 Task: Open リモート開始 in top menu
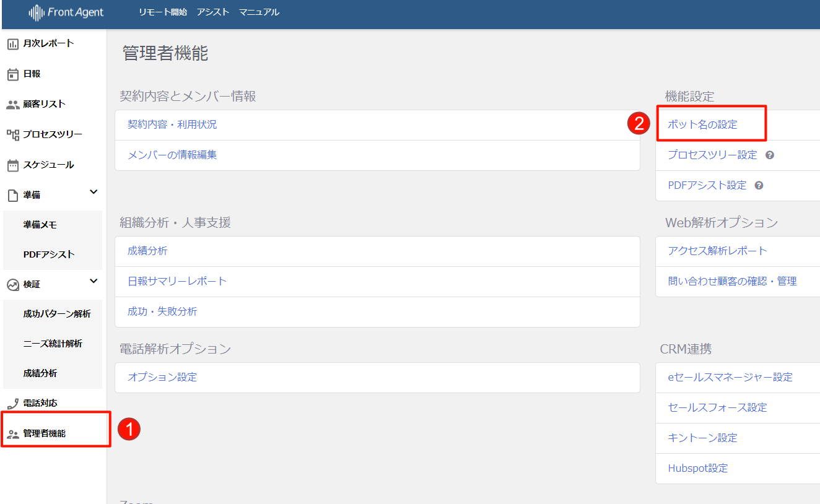click(x=163, y=12)
